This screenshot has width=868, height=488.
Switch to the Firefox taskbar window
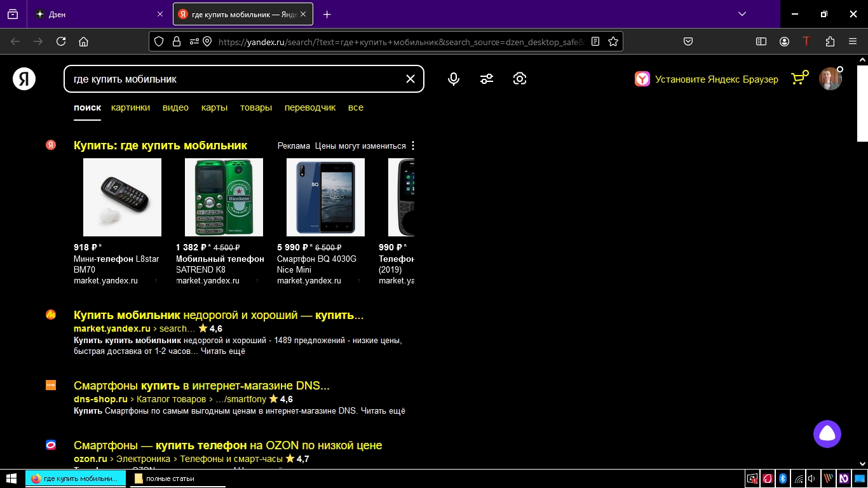(x=76, y=478)
